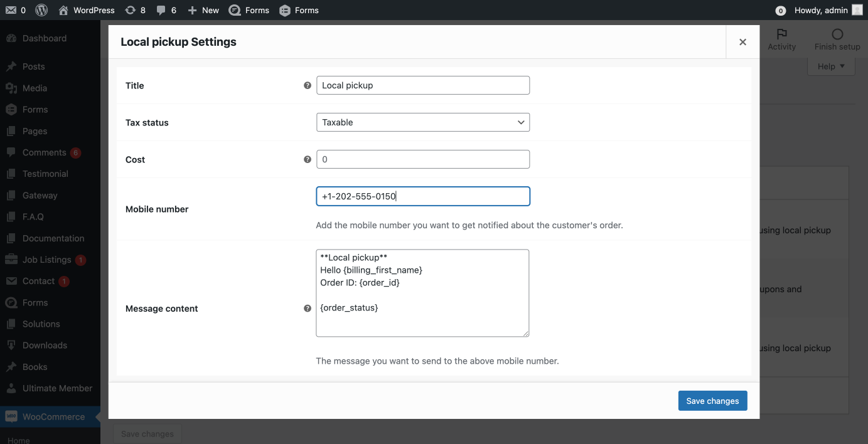Edit the Title input field
Viewport: 868px width, 444px height.
click(x=423, y=85)
